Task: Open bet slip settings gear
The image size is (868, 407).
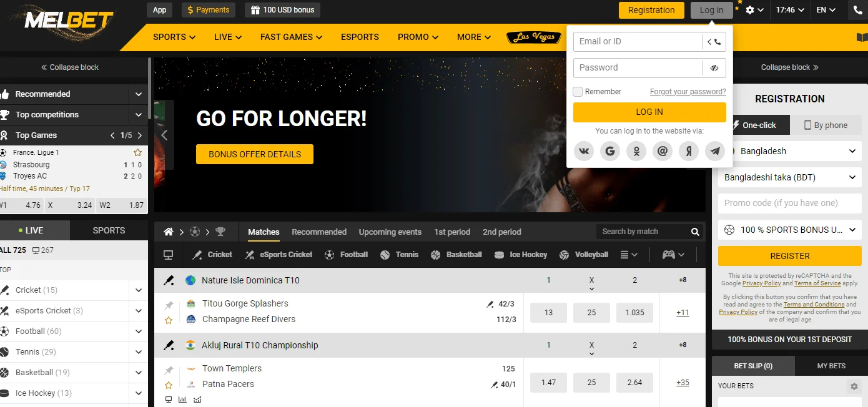Action: pyautogui.click(x=854, y=386)
